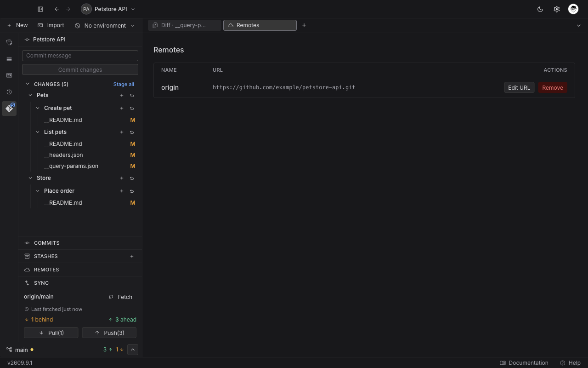588x368 pixels.
Task: Click the Edit URL button for origin
Action: 519,87
